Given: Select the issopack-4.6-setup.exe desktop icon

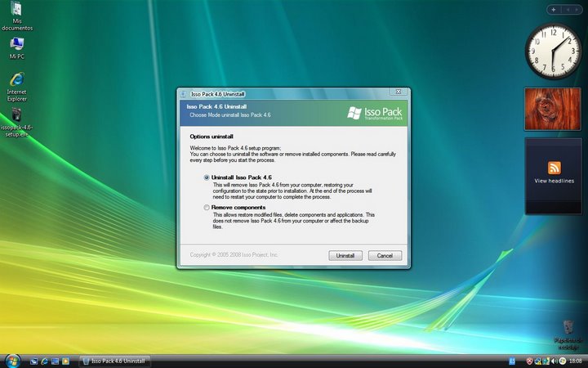Looking at the screenshot, I should [17, 123].
